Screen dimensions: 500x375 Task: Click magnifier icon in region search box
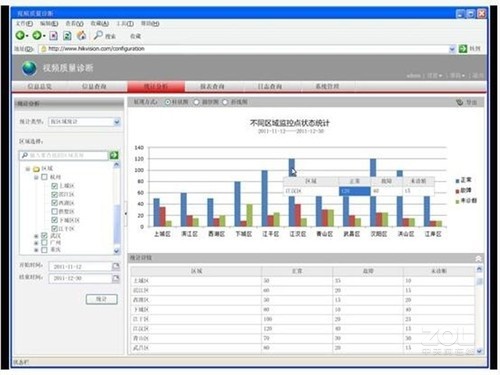pyautogui.click(x=24, y=155)
